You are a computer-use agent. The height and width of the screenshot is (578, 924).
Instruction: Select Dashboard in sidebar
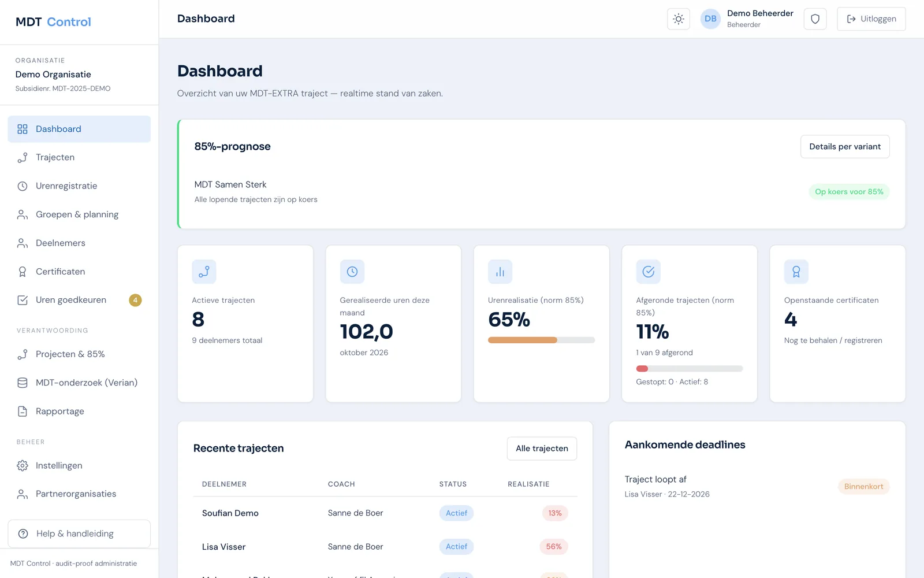pos(79,129)
